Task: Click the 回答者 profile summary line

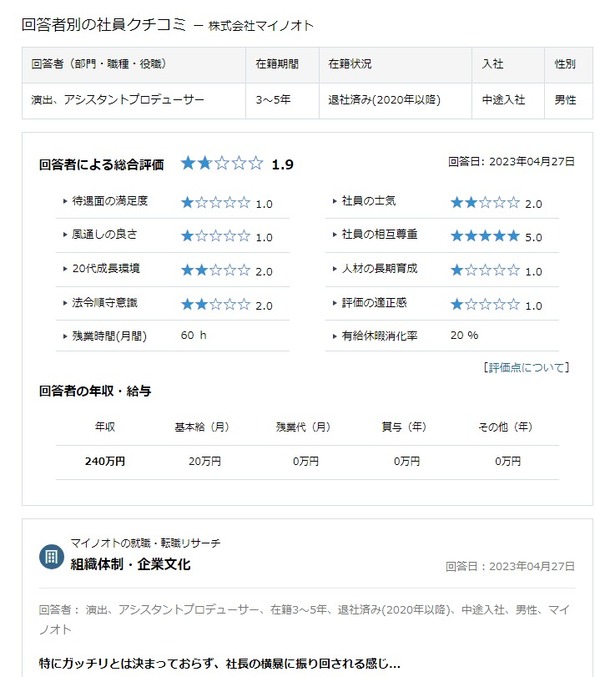Action: coord(304,620)
